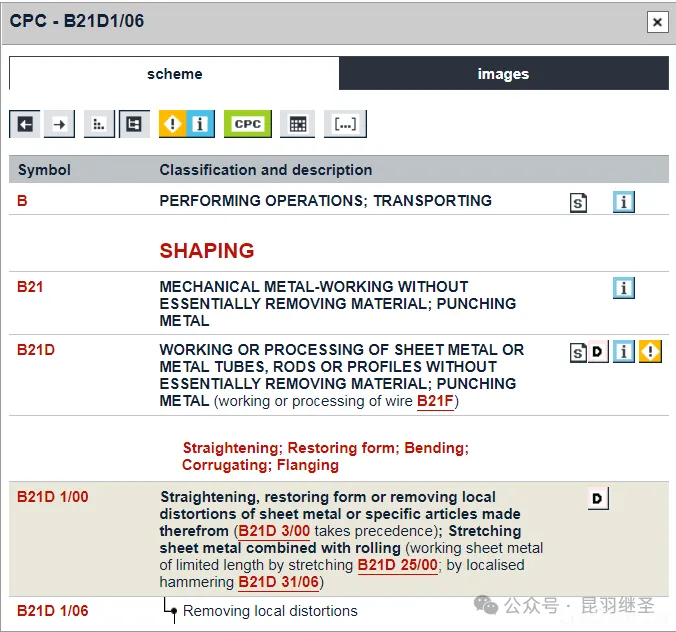This screenshot has height=632, width=676.
Task: Click the left arrow navigation icon
Action: (x=25, y=124)
